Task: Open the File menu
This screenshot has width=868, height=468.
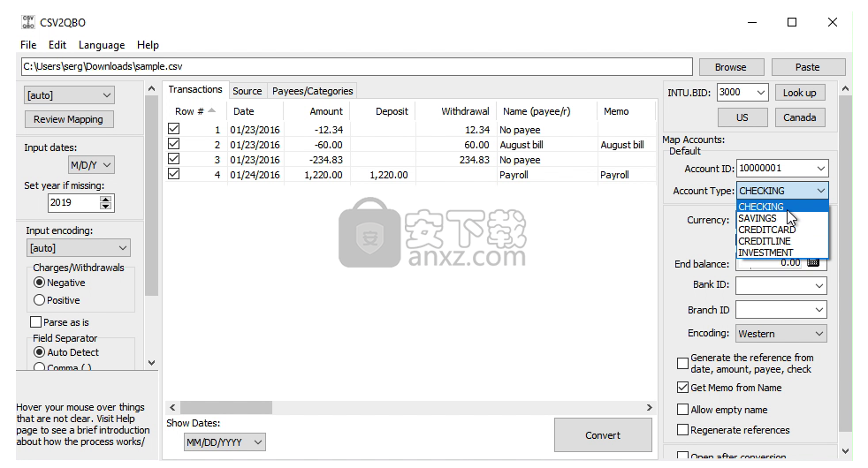Action: click(x=28, y=45)
